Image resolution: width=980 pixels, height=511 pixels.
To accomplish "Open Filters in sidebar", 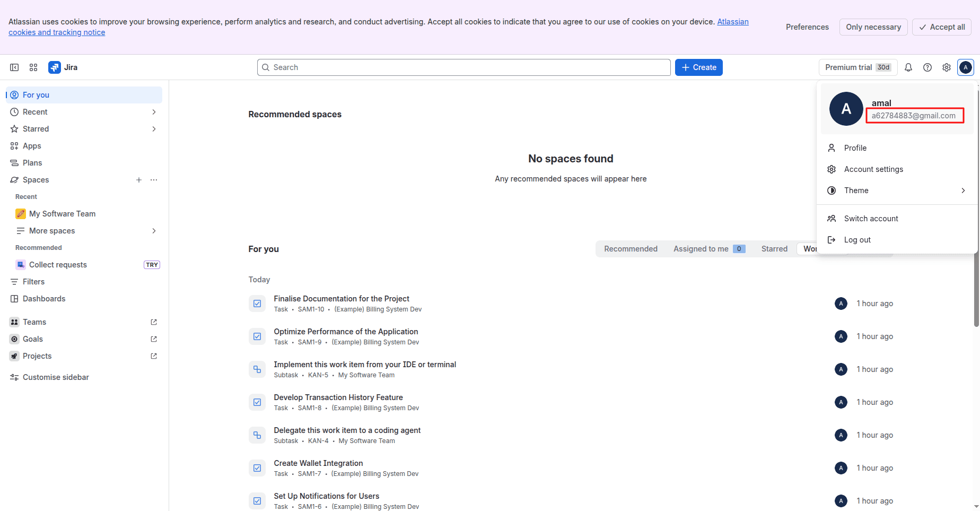I will pyautogui.click(x=85, y=282).
